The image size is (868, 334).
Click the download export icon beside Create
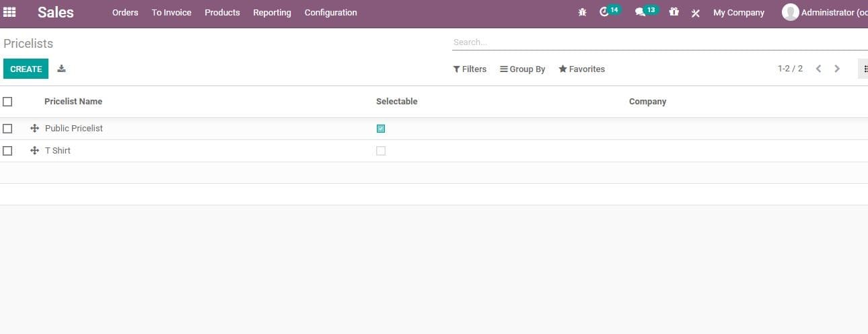click(61, 69)
